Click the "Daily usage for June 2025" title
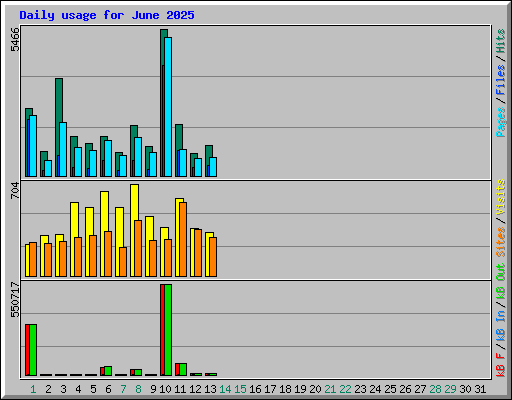This screenshot has height=400, width=512. pyautogui.click(x=107, y=15)
